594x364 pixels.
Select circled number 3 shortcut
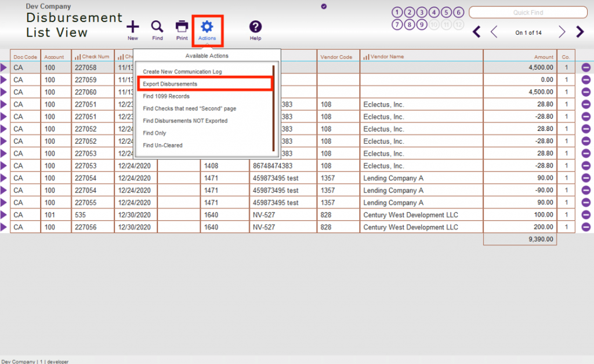tap(422, 13)
